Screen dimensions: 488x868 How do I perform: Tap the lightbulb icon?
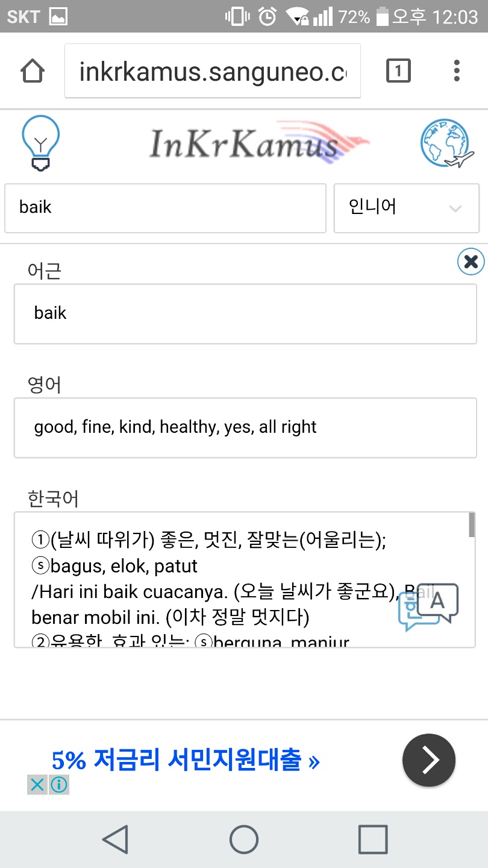(40, 143)
